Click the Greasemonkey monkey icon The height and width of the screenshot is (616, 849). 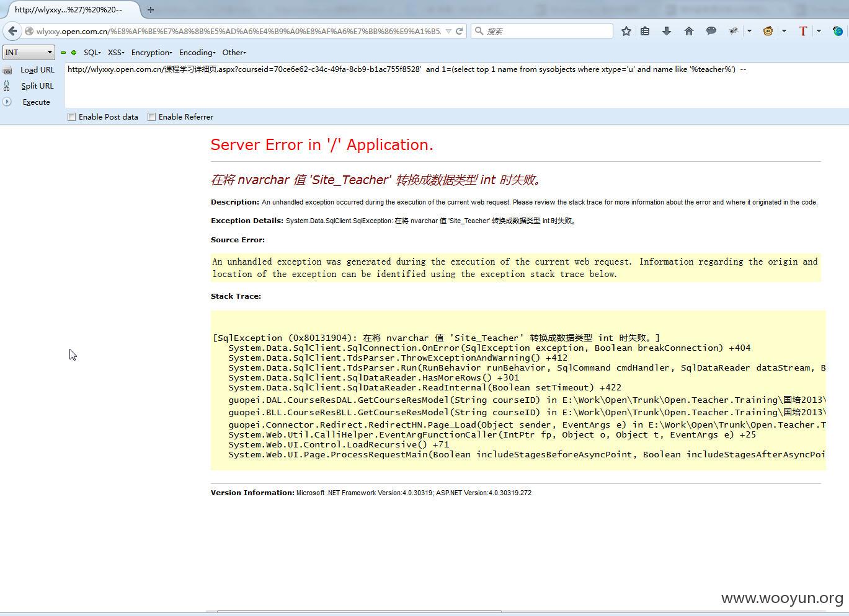coord(768,31)
